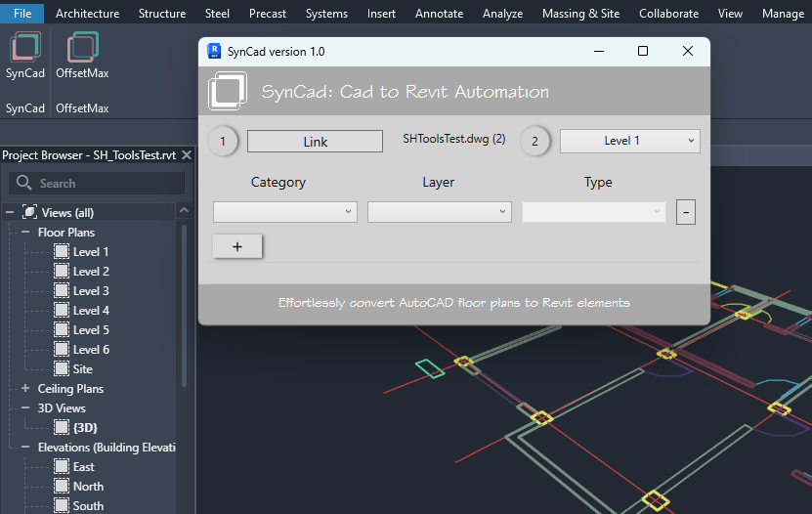
Task: Close the SynCad version 1.0 dialog
Action: point(688,51)
